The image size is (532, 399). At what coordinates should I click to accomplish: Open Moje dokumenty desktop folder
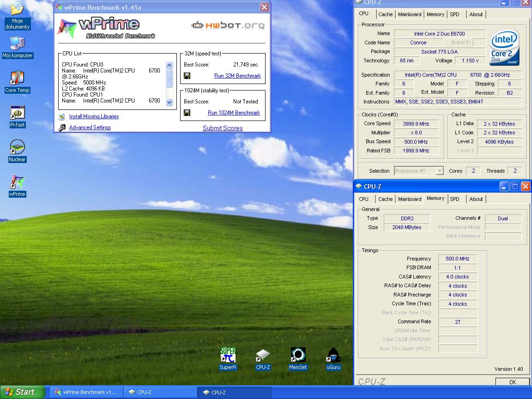point(17,16)
